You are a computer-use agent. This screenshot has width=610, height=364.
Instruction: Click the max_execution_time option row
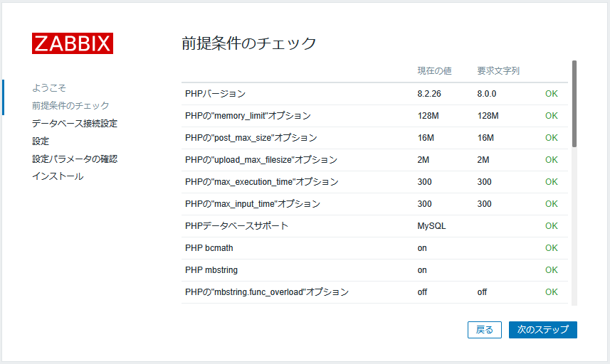[x=374, y=182]
